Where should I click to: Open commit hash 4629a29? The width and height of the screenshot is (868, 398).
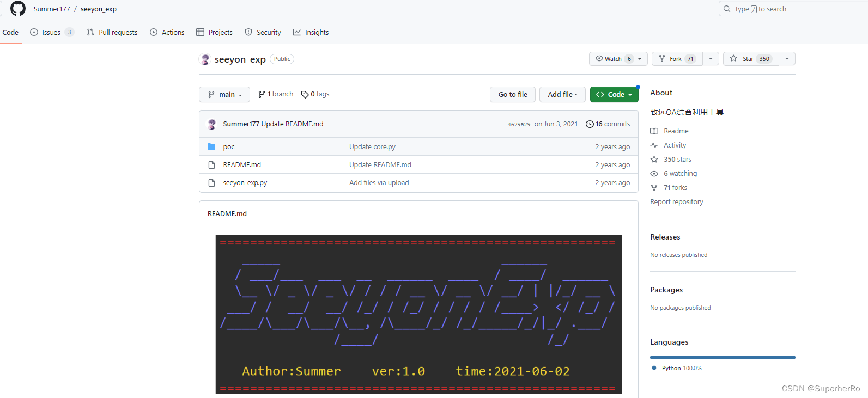(519, 124)
